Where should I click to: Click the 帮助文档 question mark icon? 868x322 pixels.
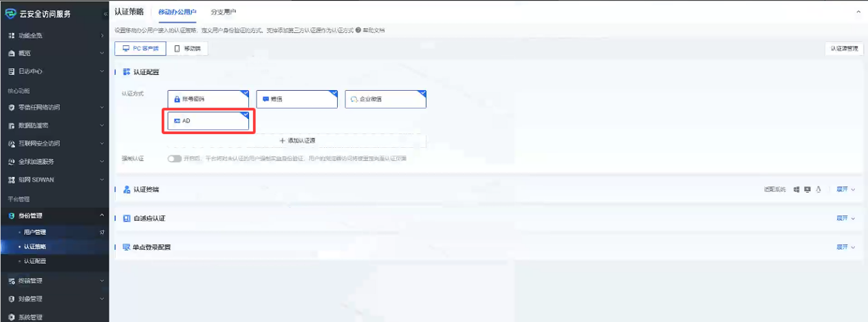point(358,30)
